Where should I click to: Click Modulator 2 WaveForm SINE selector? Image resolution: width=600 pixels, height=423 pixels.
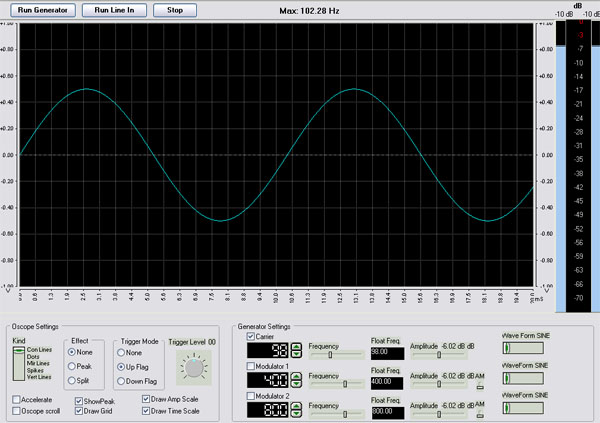point(523,408)
